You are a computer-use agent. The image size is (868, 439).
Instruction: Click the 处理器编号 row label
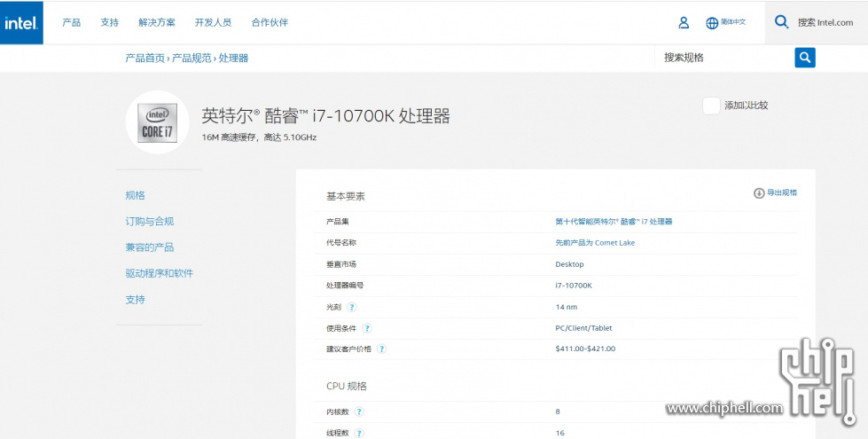pyautogui.click(x=345, y=285)
